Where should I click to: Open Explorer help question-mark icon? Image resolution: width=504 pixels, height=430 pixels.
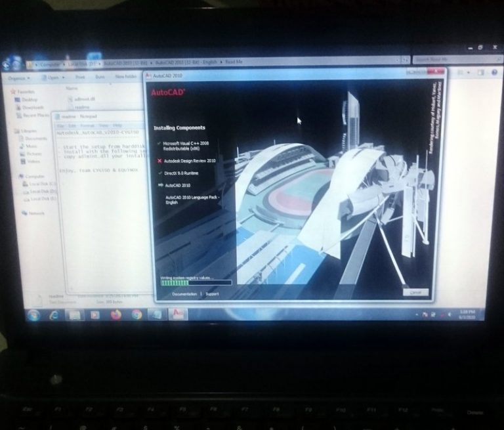pyautogui.click(x=494, y=72)
